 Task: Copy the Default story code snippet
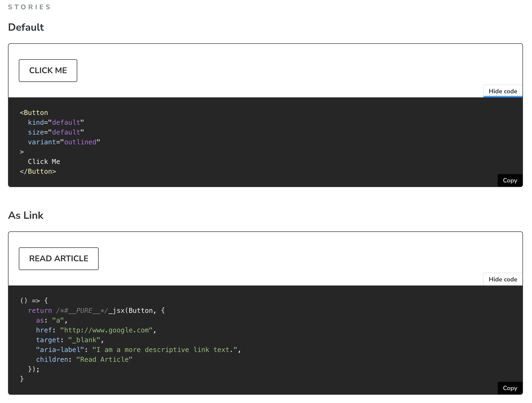[510, 180]
